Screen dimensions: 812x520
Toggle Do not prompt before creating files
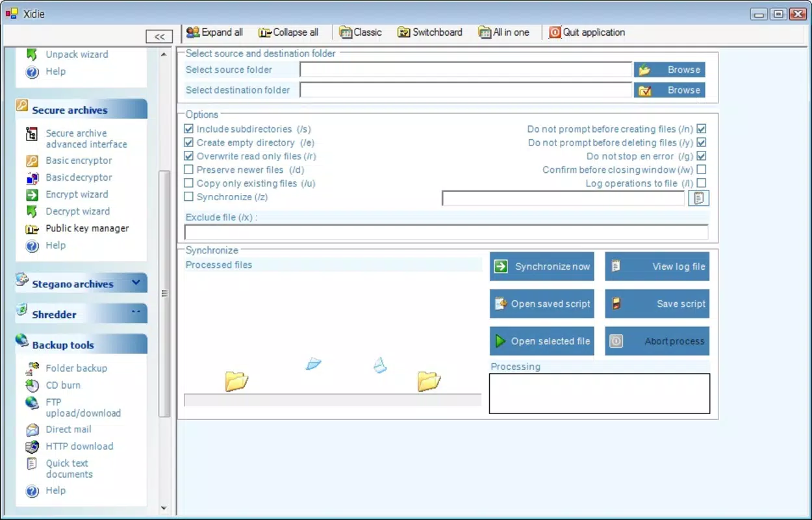pos(702,129)
